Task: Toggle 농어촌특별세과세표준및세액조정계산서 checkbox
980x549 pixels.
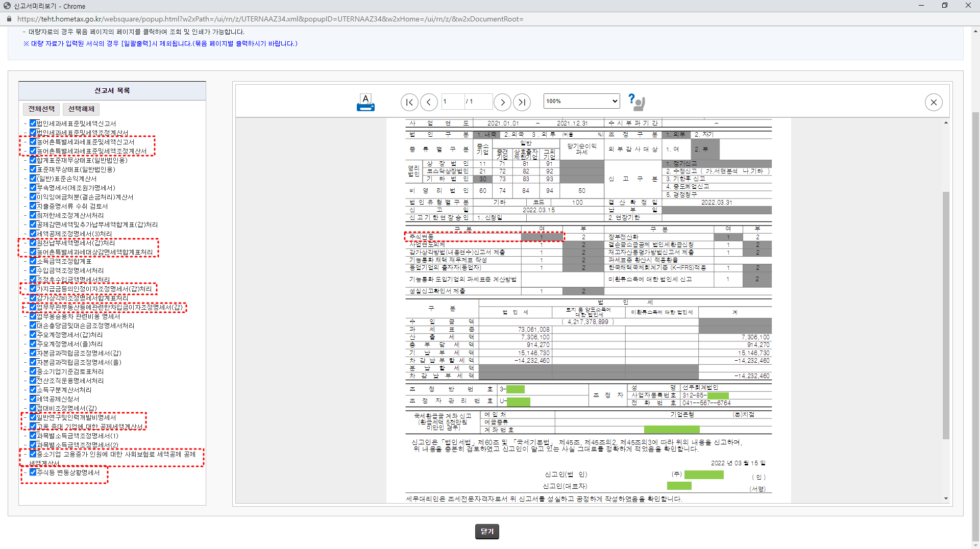Action: point(33,151)
